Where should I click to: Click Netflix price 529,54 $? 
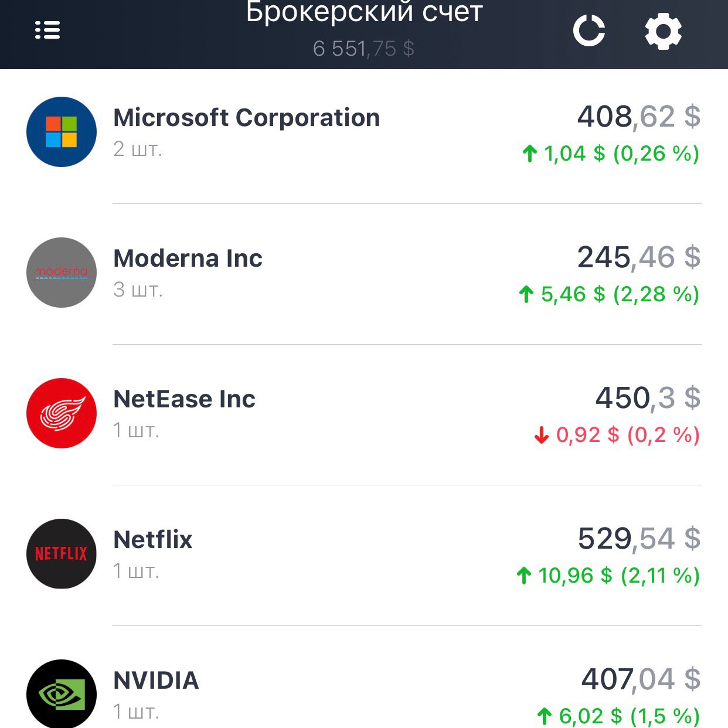tap(638, 539)
